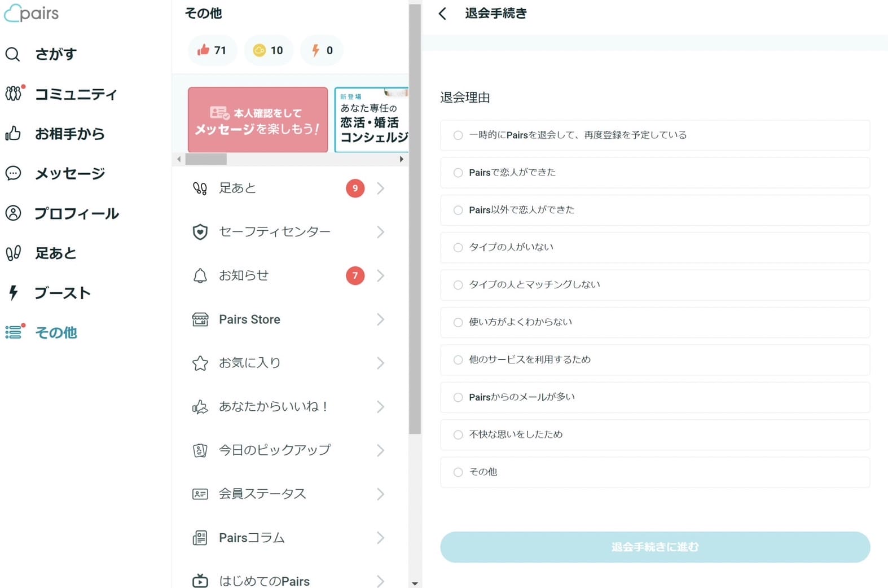The height and width of the screenshot is (588, 888).
Task: Choose 使い方がよくわからない radio option
Action: coord(458,322)
